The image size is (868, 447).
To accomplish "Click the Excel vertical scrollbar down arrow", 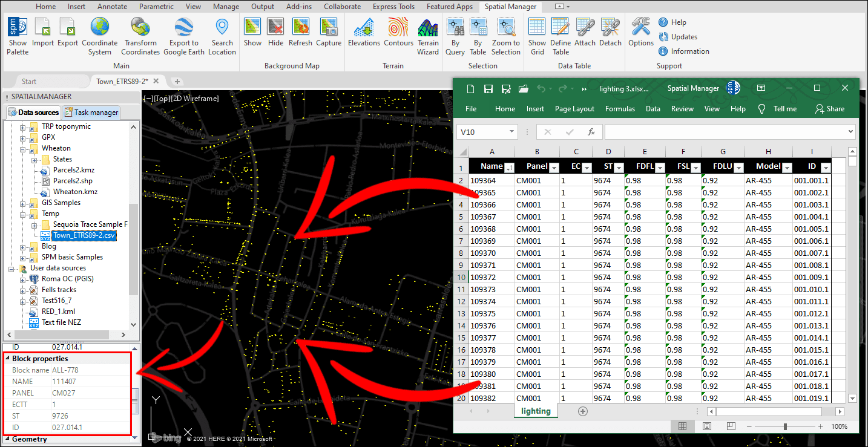I will (852, 398).
